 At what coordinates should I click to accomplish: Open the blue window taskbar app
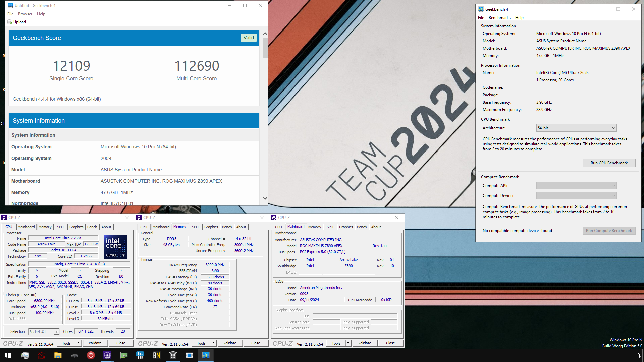189,355
